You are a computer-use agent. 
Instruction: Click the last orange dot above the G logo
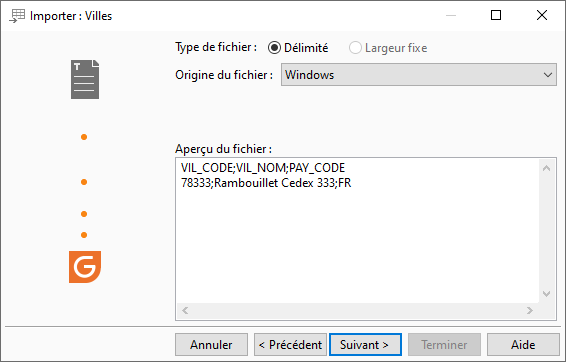(84, 235)
